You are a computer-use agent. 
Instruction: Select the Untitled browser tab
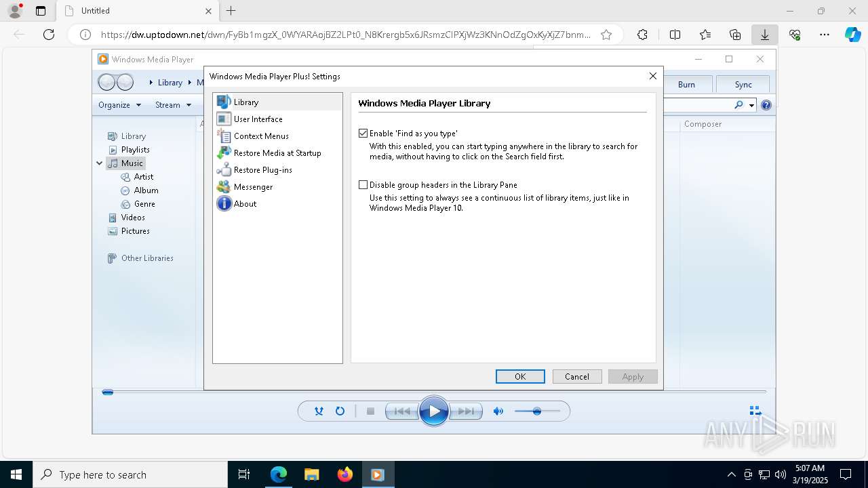coord(138,11)
